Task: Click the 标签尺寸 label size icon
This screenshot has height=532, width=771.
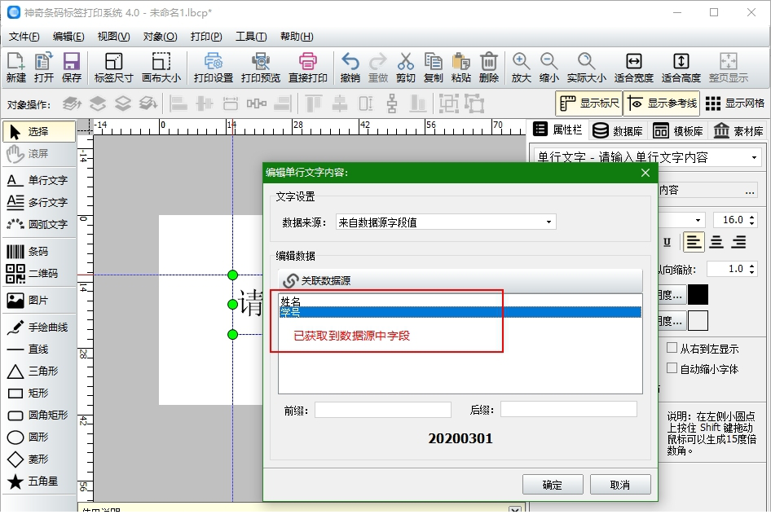Action: click(x=112, y=66)
